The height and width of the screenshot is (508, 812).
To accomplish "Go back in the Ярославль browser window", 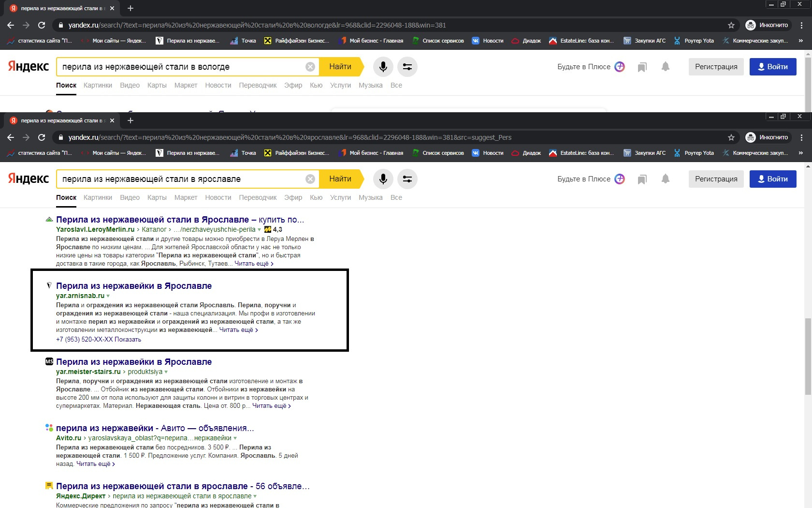I will 11,137.
